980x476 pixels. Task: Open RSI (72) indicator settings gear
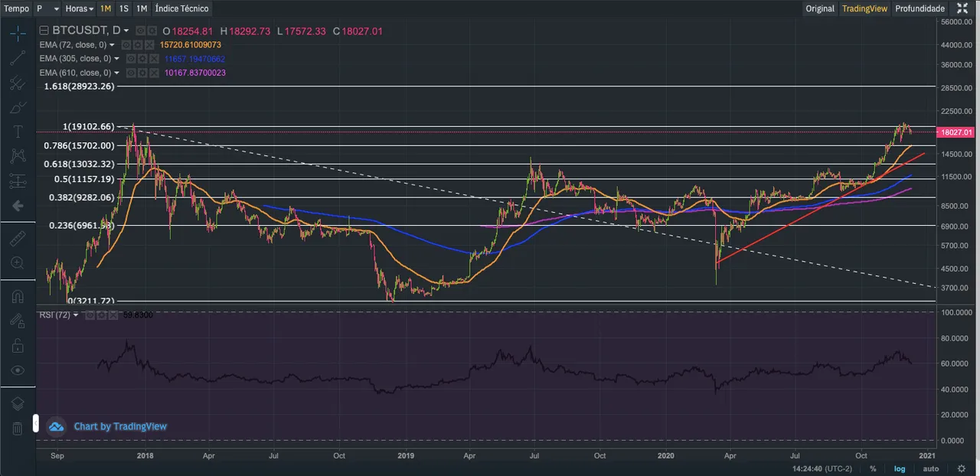100,315
